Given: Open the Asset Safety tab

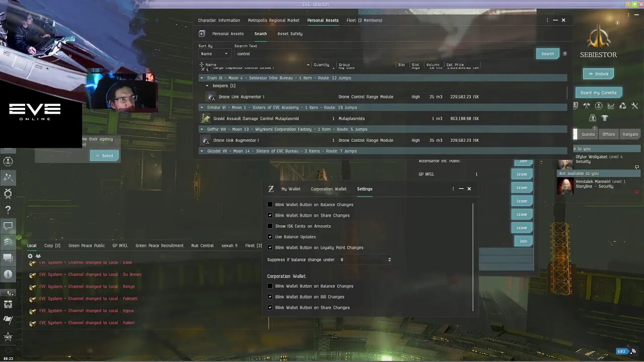Looking at the screenshot, I should click(290, 34).
